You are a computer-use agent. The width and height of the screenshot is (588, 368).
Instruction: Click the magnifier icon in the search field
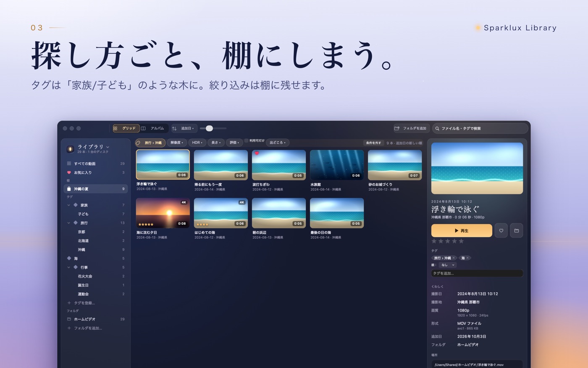pos(437,128)
